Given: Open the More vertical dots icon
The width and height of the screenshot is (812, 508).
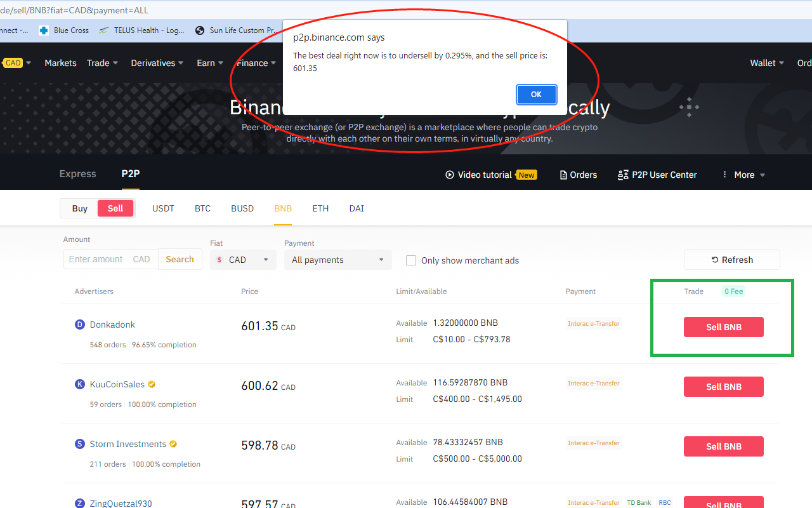Looking at the screenshot, I should (724, 175).
